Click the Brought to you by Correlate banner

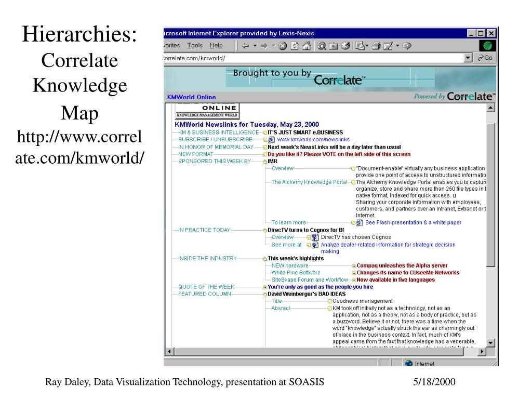pos(330,77)
